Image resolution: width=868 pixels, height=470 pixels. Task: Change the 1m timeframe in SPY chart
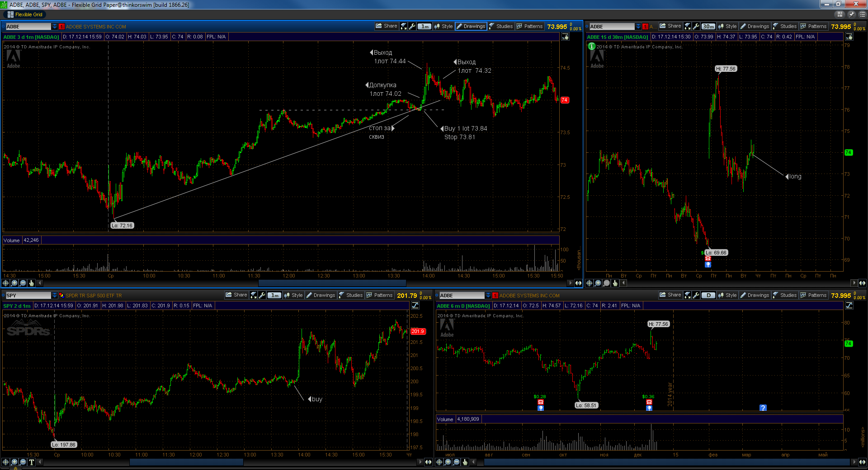pyautogui.click(x=274, y=295)
